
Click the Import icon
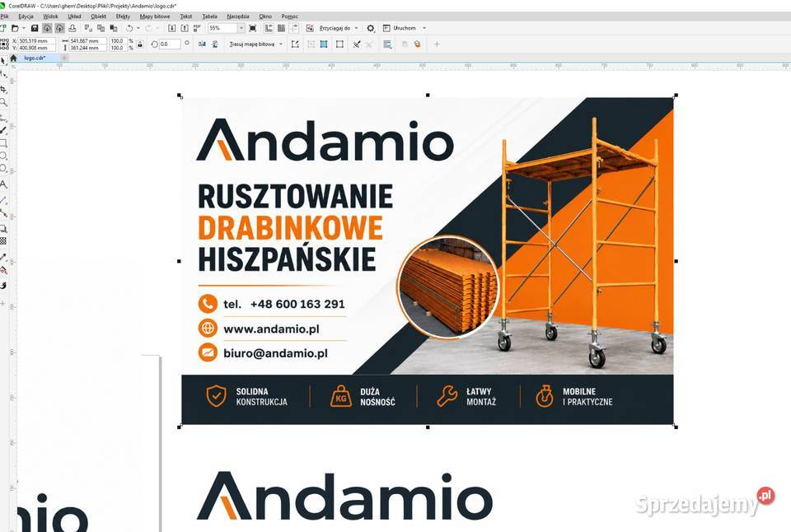(172, 28)
